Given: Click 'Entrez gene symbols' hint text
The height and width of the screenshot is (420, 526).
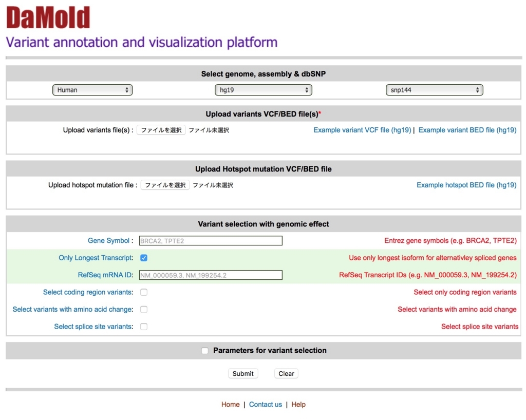Looking at the screenshot, I should [x=450, y=241].
